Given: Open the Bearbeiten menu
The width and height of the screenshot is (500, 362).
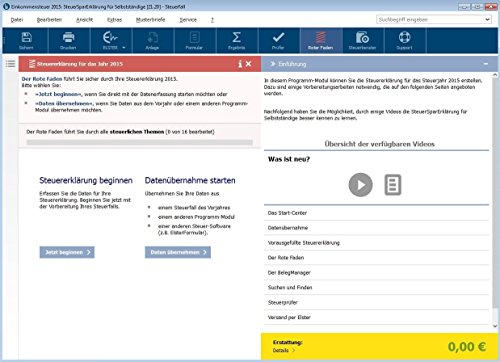Looking at the screenshot, I should click(x=49, y=20).
